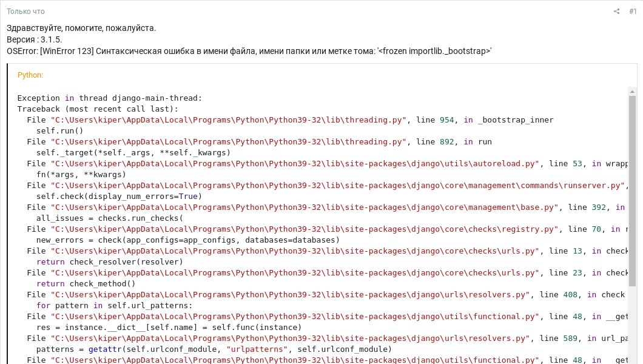Click the checks\urls.py line 23 row

pyautogui.click(x=327, y=272)
